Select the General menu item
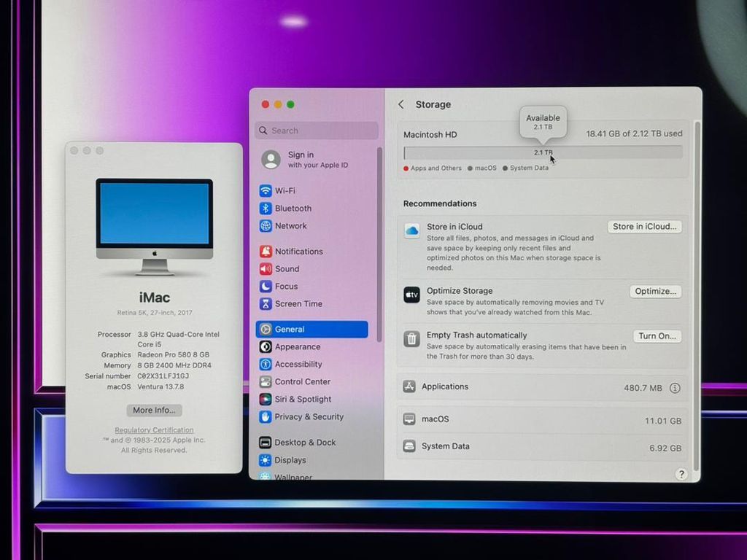Viewport: 747px width, 560px height. click(311, 330)
